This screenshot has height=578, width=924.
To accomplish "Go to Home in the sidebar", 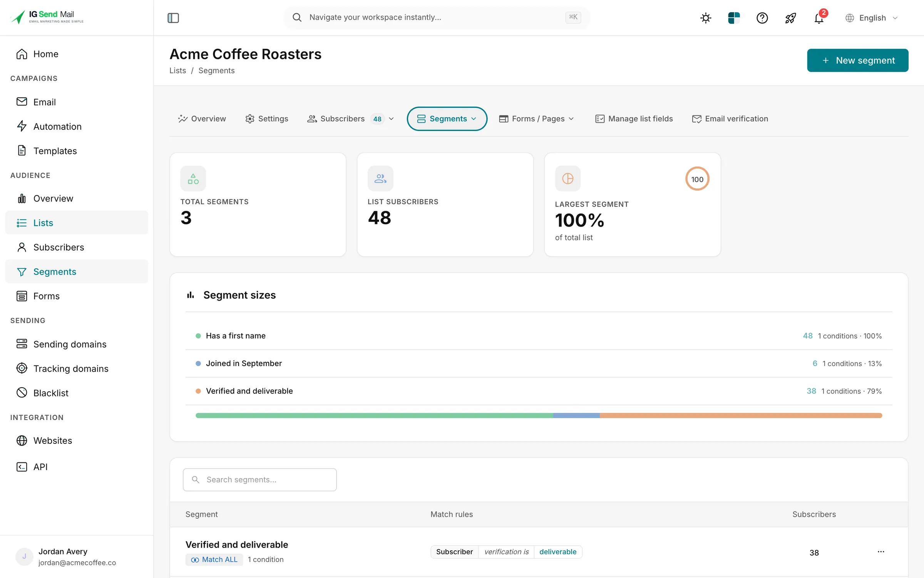I will 77,54.
